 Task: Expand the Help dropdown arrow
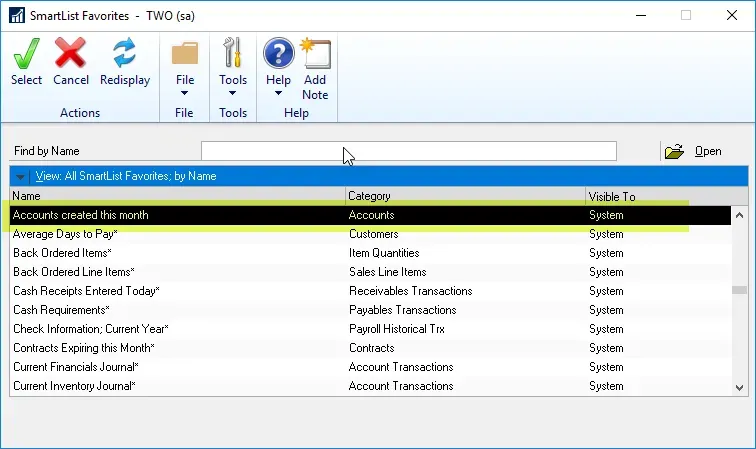[278, 94]
